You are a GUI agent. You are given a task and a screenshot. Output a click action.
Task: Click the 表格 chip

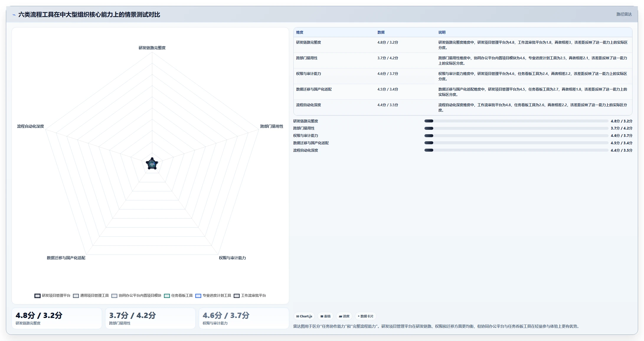click(x=325, y=316)
